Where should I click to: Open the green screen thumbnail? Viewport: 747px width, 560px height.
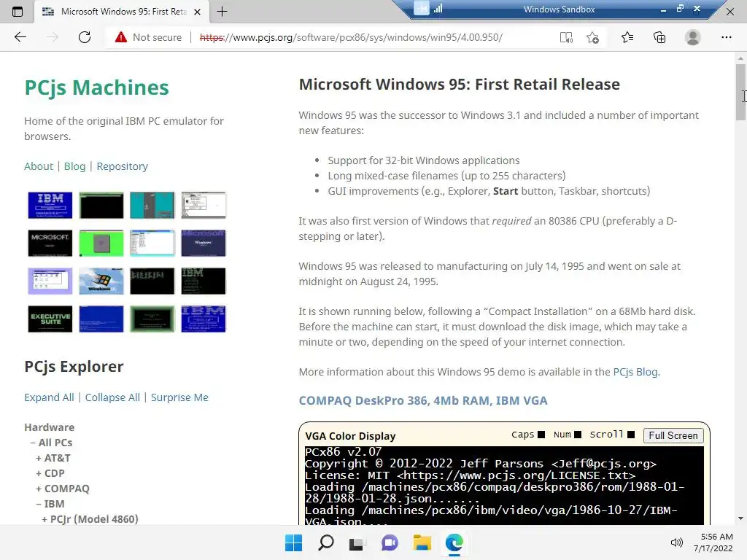(101, 244)
